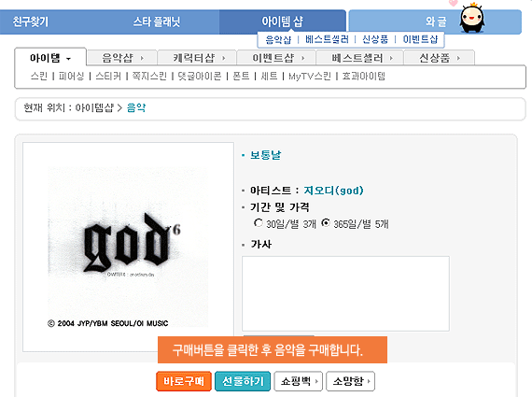Screen dimensions: 532x397
Task: Click the 선물하기 gift button
Action: [243, 381]
